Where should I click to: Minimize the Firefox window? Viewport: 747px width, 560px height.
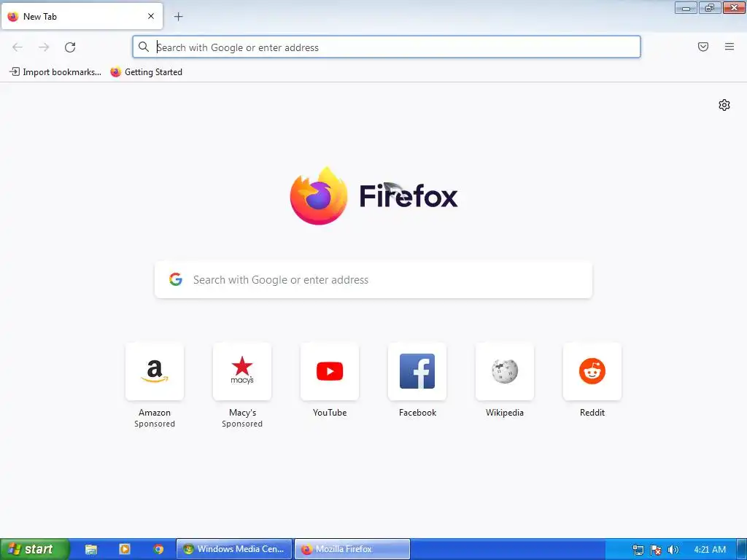[686, 7]
